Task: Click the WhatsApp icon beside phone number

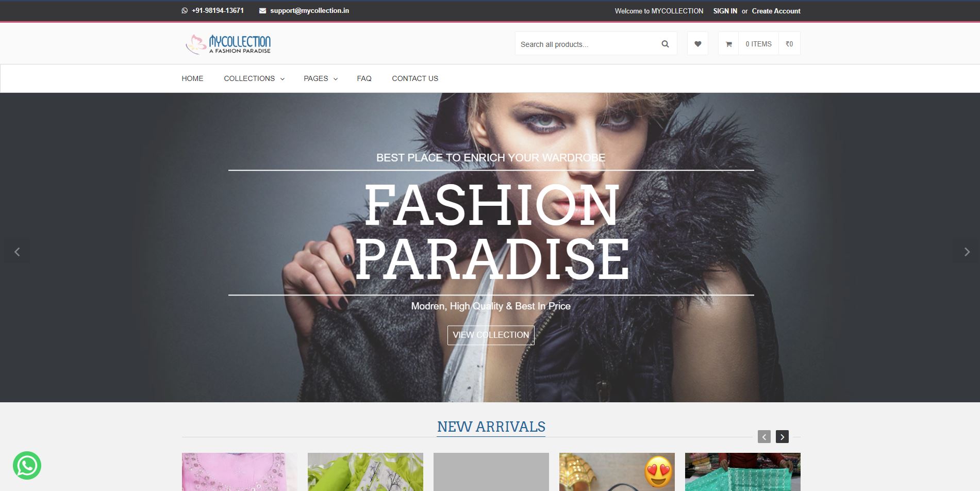Action: (x=185, y=10)
